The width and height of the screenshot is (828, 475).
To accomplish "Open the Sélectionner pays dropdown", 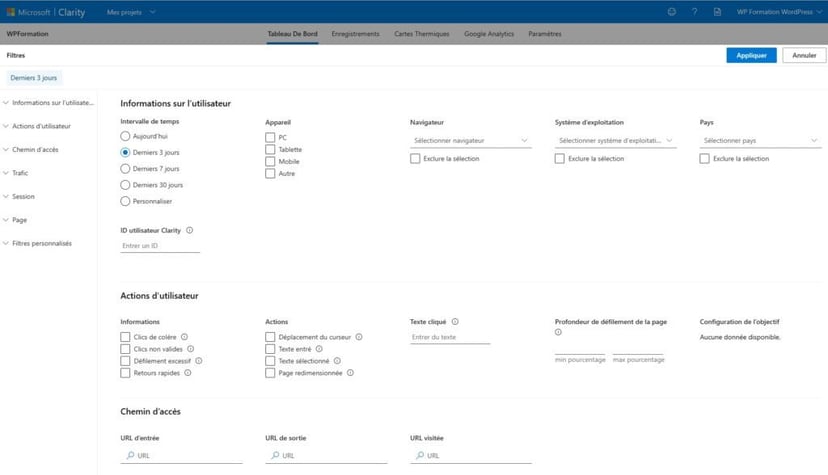I will click(760, 141).
